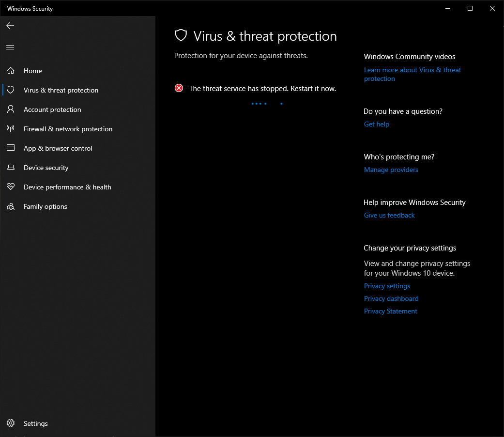Open Learn more about Virus & threat protection
The width and height of the screenshot is (504, 437).
coord(412,74)
